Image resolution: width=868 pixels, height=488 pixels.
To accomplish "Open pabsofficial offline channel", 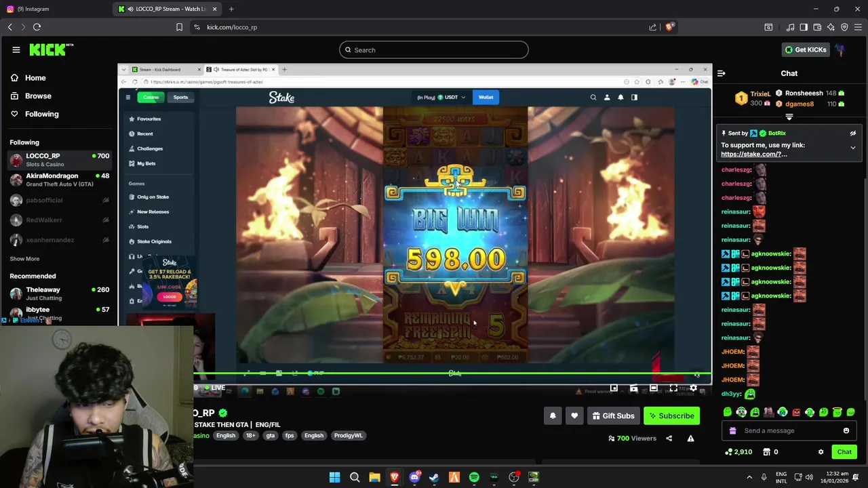I will pos(59,201).
